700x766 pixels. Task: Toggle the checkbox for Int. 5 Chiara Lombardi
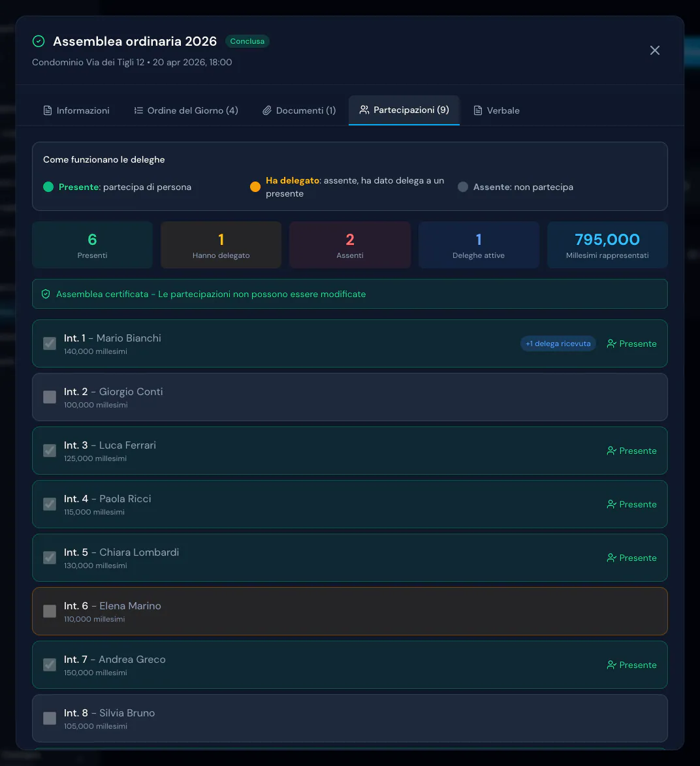(x=50, y=558)
